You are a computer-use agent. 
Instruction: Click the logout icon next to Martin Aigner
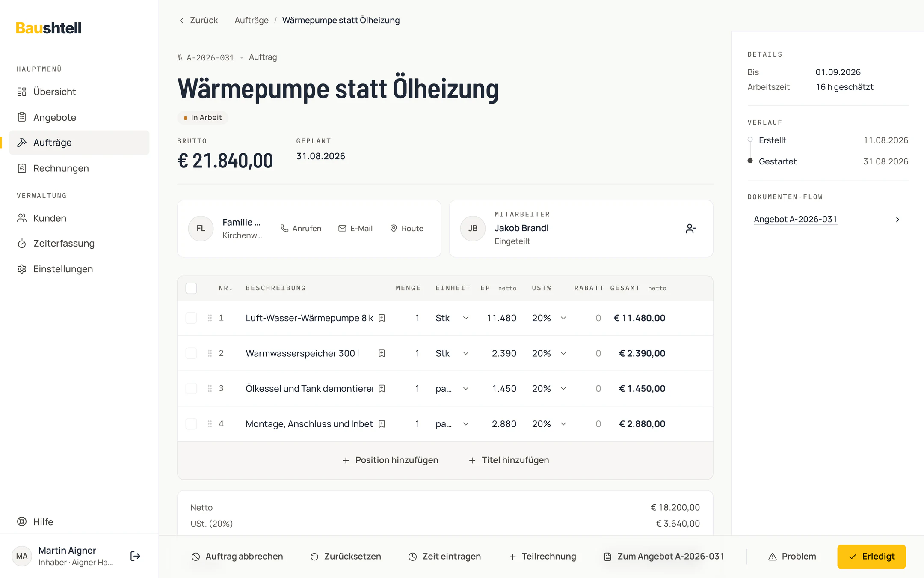(x=135, y=556)
